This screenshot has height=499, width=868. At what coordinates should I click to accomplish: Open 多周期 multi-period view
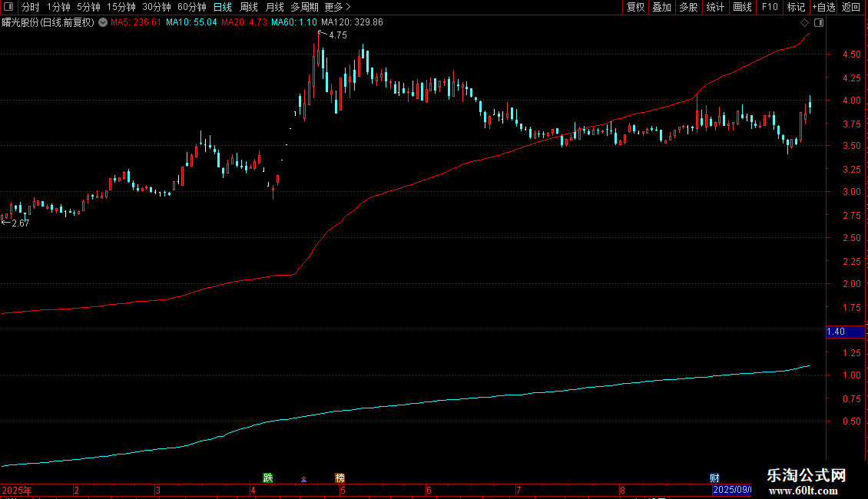(304, 7)
